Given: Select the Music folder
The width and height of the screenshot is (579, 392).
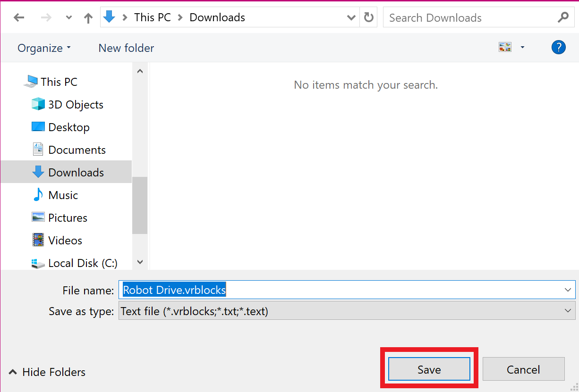Looking at the screenshot, I should pyautogui.click(x=62, y=195).
